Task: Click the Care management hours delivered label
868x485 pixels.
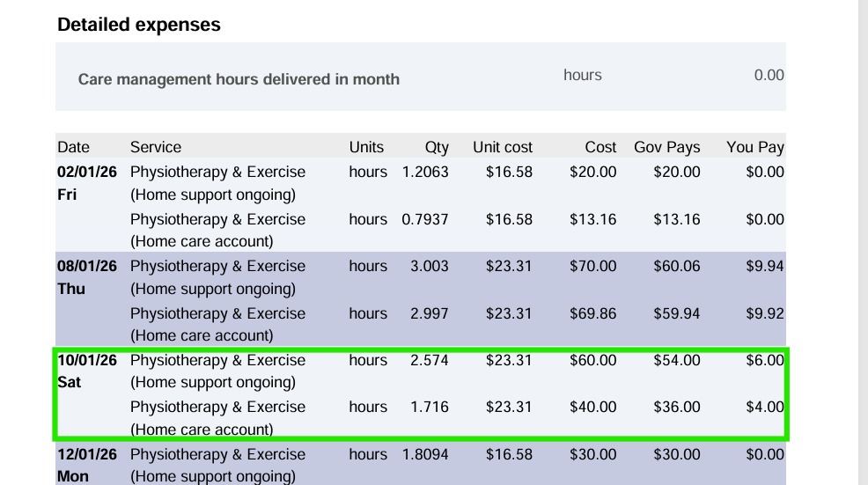Action: pos(239,79)
